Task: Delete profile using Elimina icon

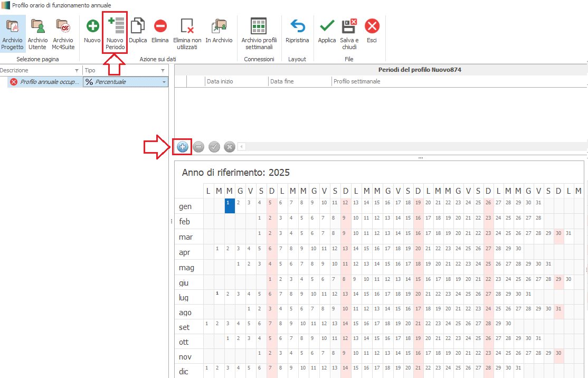Action: point(160,26)
